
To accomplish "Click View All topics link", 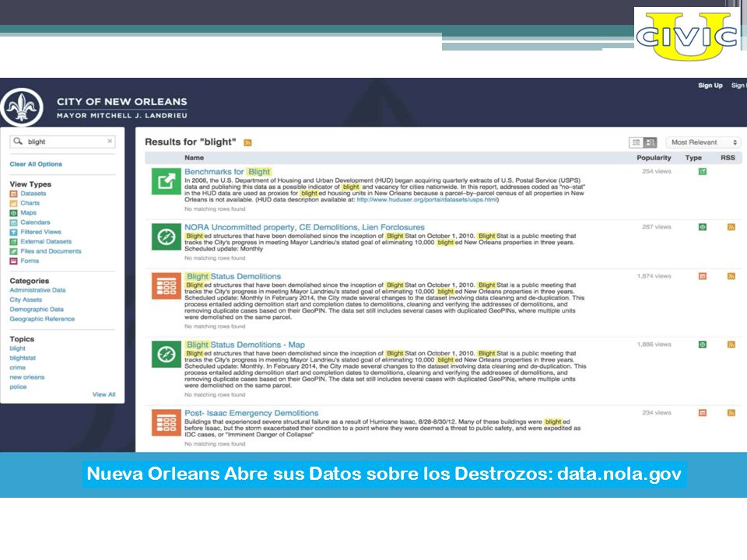I will [103, 394].
